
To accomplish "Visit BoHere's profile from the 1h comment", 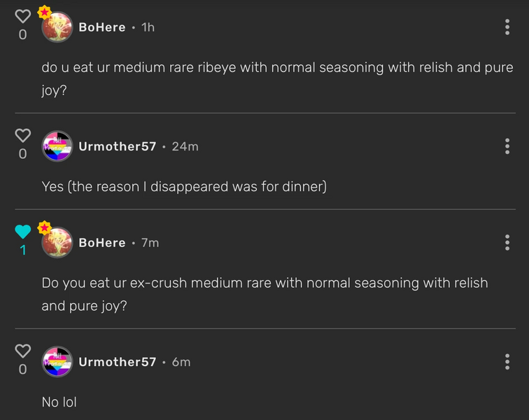I will pyautogui.click(x=102, y=27).
